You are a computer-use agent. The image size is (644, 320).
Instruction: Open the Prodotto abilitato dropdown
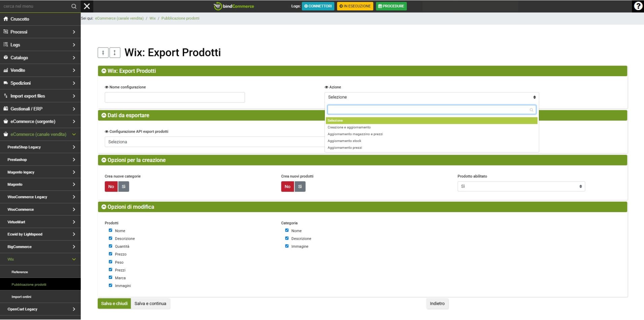coord(521,186)
